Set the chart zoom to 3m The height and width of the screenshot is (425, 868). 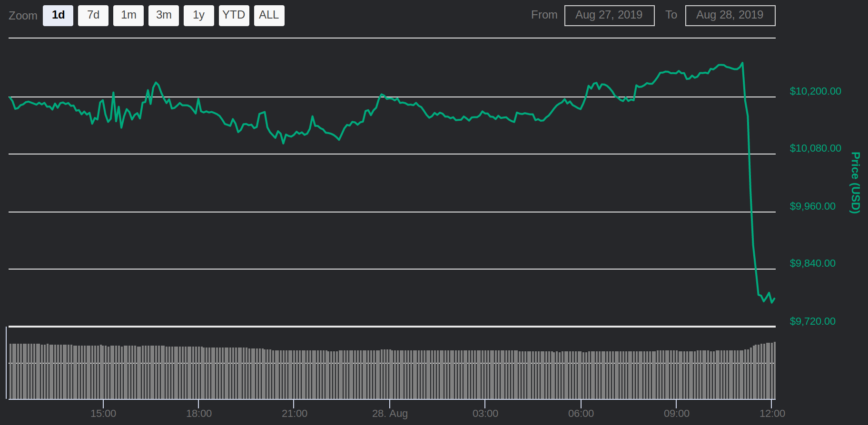click(164, 16)
